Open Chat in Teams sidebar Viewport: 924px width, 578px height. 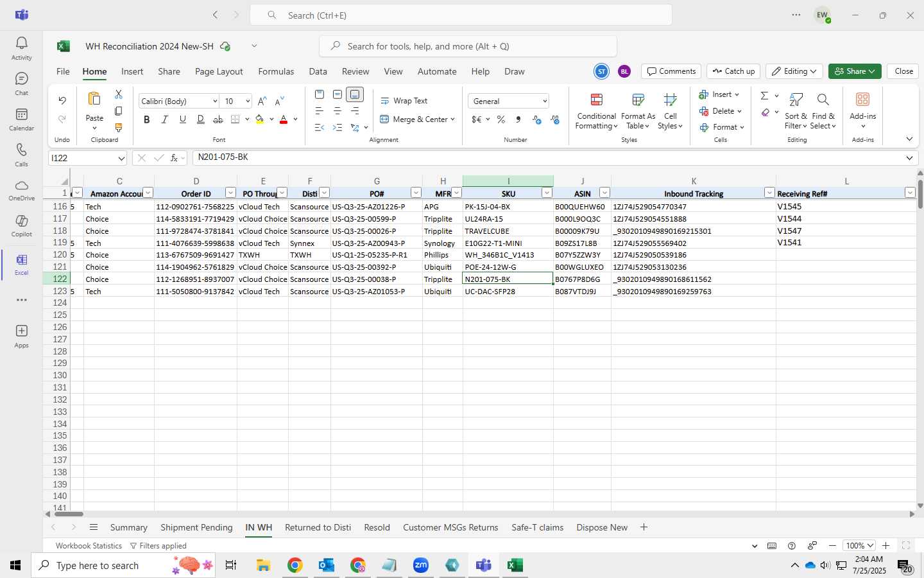coord(21,83)
